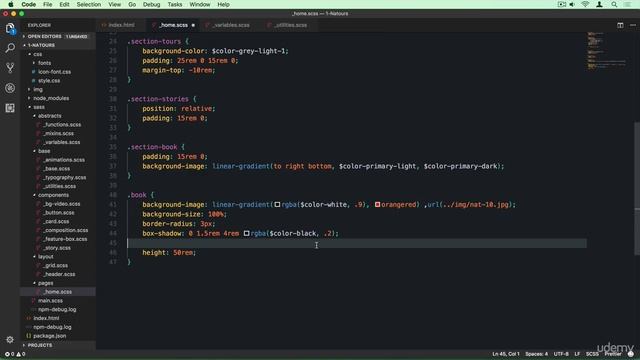The width and height of the screenshot is (640, 360).
Task: Switch to the index.html tab
Action: pos(121,25)
